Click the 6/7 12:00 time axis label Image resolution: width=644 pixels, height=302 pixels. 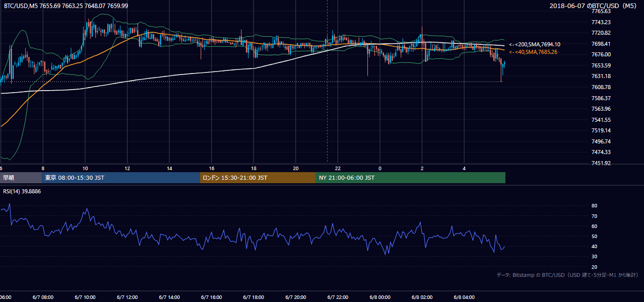click(127, 297)
